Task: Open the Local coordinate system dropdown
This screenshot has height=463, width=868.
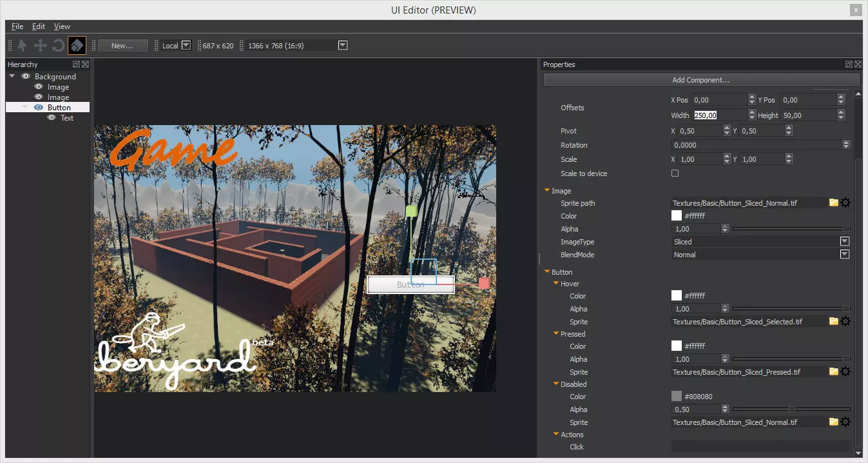Action: [186, 46]
